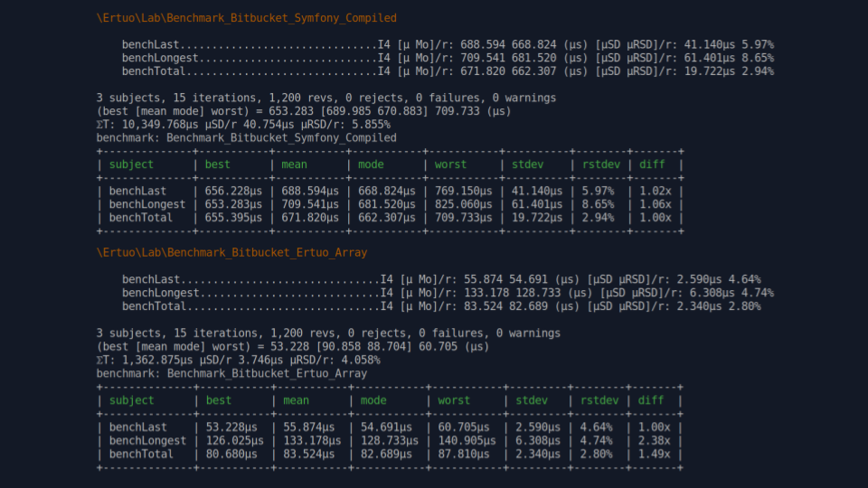
Task: Click worst value 140.905μs
Action: click(x=467, y=440)
